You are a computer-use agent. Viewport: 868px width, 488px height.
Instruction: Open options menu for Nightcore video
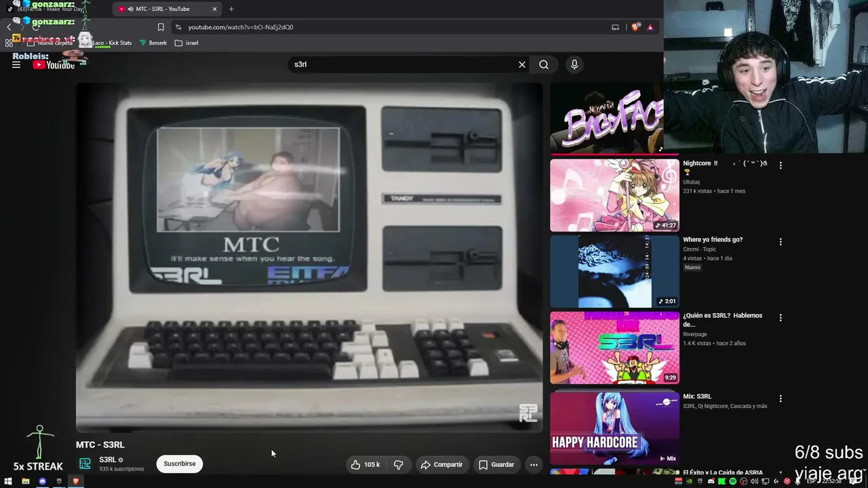[781, 165]
